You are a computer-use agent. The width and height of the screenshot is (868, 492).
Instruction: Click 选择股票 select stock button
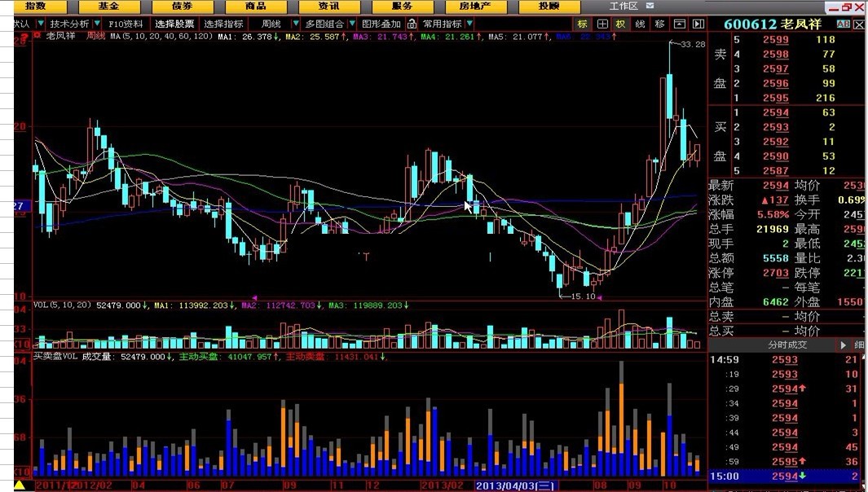(174, 24)
